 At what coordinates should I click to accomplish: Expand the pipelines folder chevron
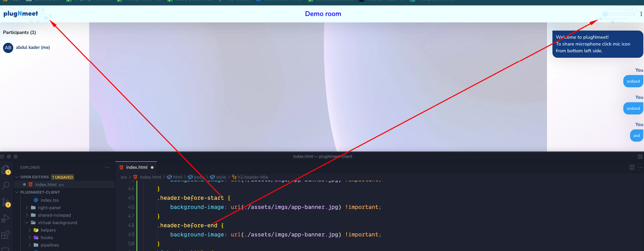point(30,245)
